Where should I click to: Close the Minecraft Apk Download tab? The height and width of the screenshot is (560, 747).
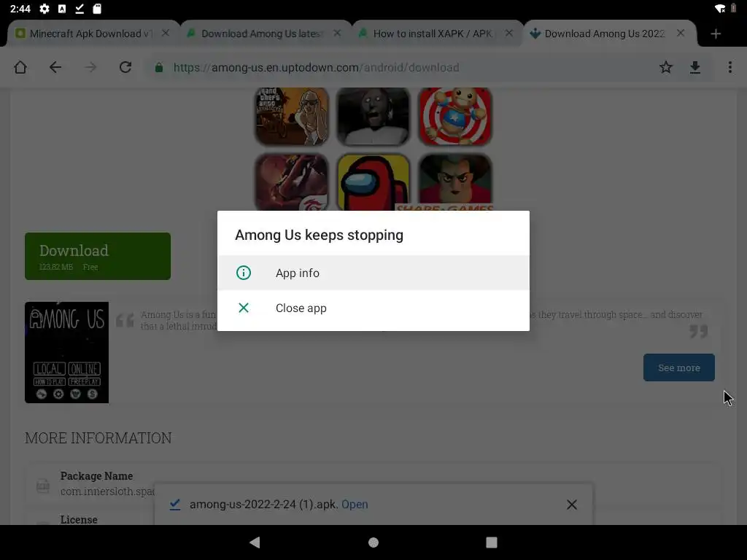pyautogui.click(x=166, y=34)
